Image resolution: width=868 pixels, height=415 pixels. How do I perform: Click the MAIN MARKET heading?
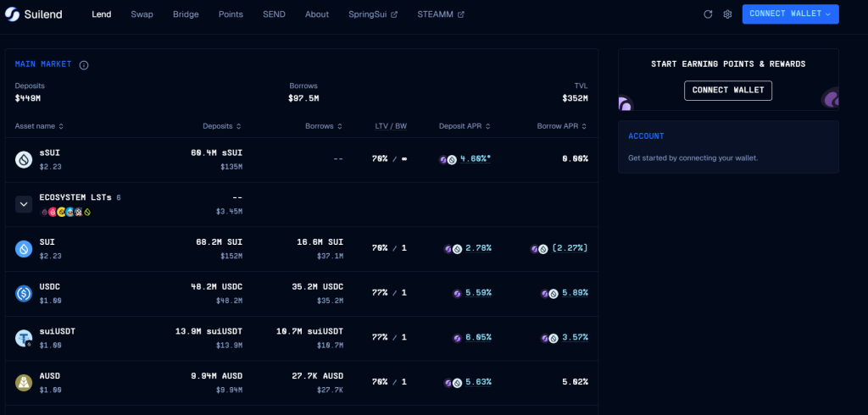(43, 64)
